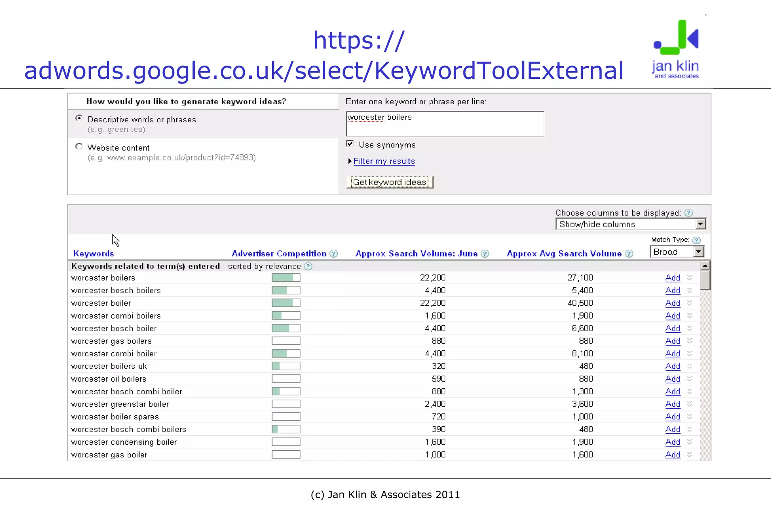Open chevron menu in worcester boiler spares row

[x=690, y=416]
